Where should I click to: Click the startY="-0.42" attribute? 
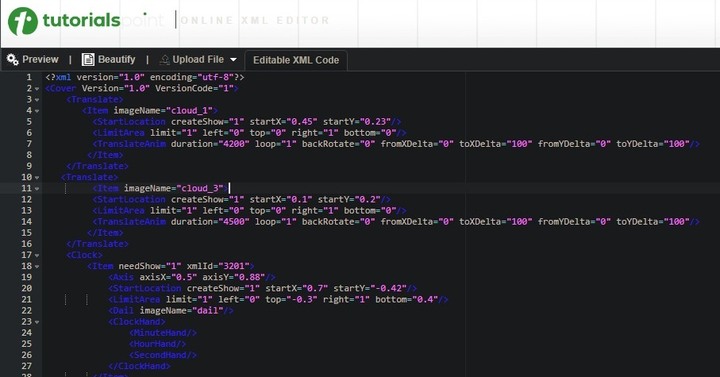click(370, 288)
